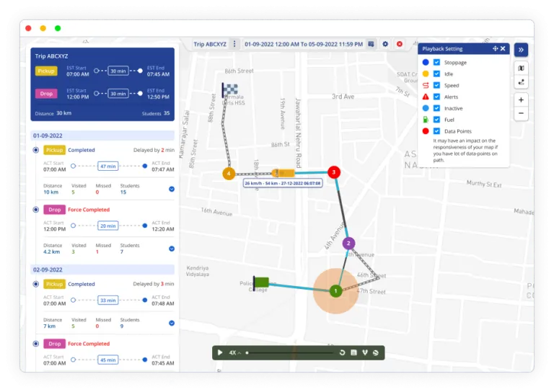Click the replay/restart icon in playback bar
This screenshot has width=554, height=392.
click(x=342, y=352)
